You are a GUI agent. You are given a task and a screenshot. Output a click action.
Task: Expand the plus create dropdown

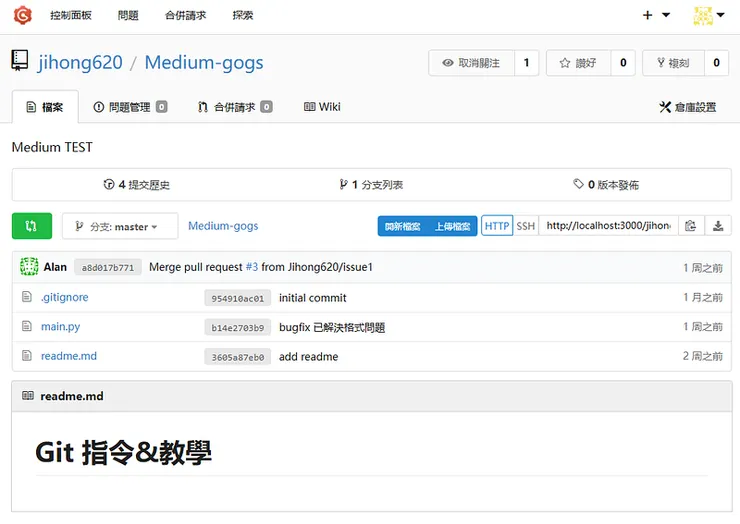[656, 15]
